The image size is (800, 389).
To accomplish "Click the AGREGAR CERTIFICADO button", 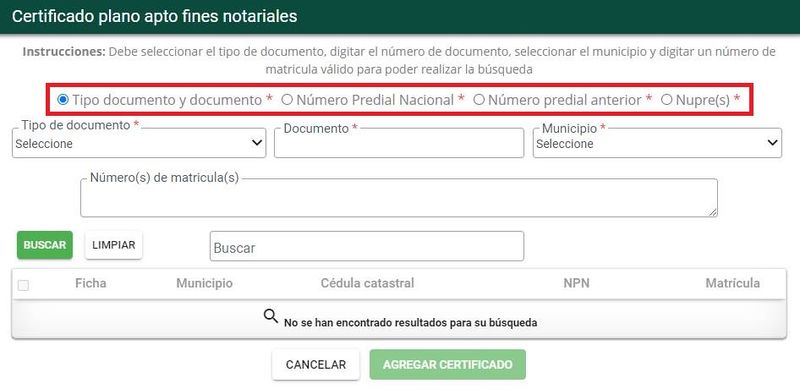I will [x=447, y=364].
